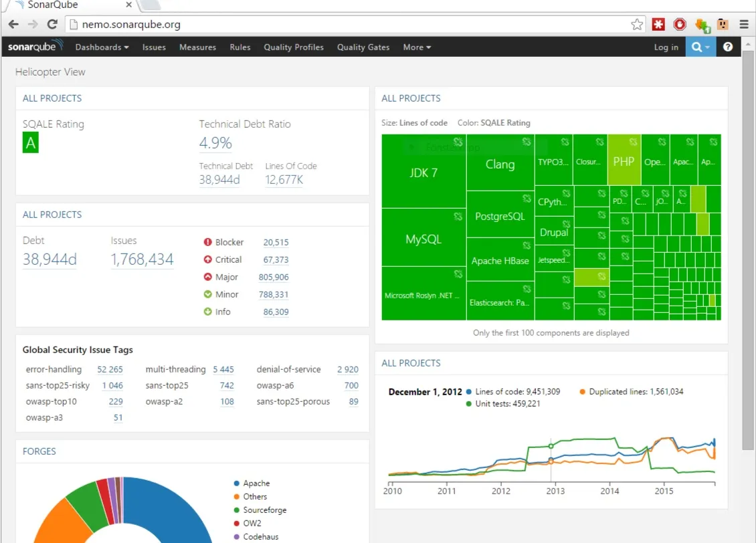Open the Quality Profiles menu item

(294, 47)
